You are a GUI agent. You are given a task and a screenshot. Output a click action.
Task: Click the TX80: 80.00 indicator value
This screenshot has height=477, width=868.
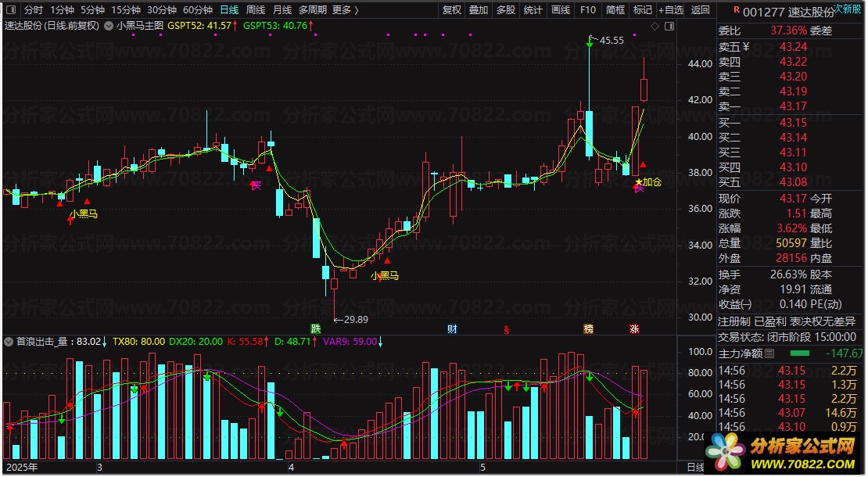pyautogui.click(x=138, y=342)
